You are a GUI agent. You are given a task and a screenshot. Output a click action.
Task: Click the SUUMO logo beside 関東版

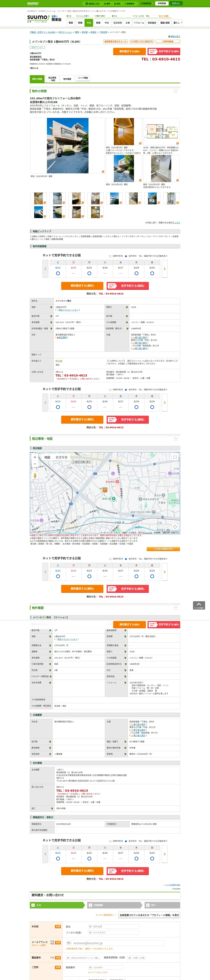click(38, 19)
